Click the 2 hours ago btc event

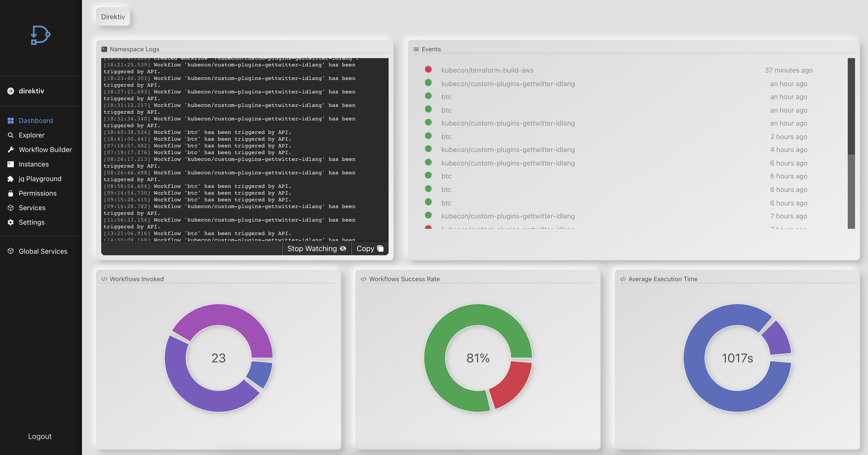coord(446,136)
